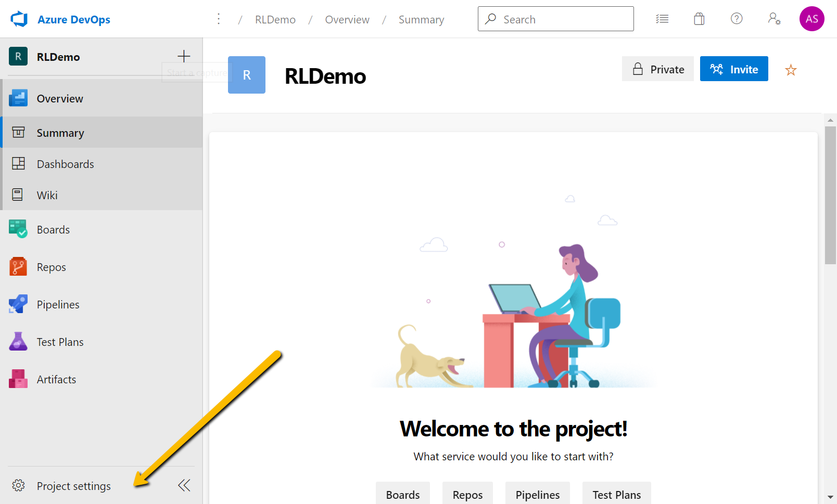Viewport: 837px width, 504px height.
Task: Focus the Search input field
Action: [555, 19]
